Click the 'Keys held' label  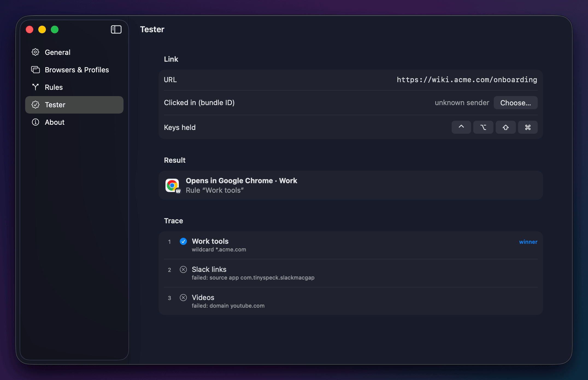180,127
